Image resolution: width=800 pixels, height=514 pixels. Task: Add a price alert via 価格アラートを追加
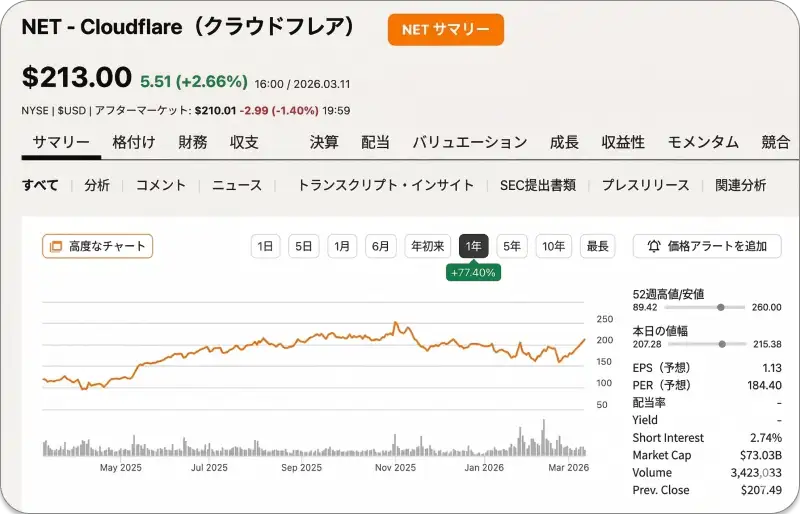[x=707, y=246]
